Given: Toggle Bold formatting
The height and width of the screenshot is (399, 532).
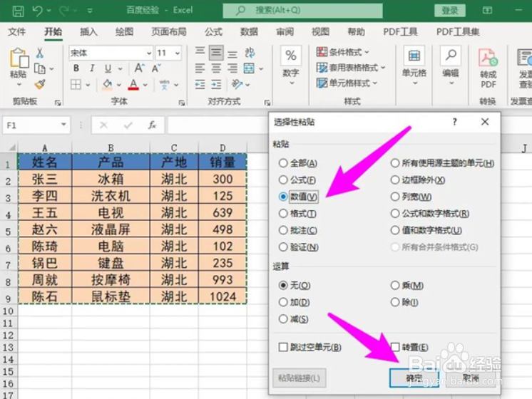Looking at the screenshot, I should click(x=76, y=68).
